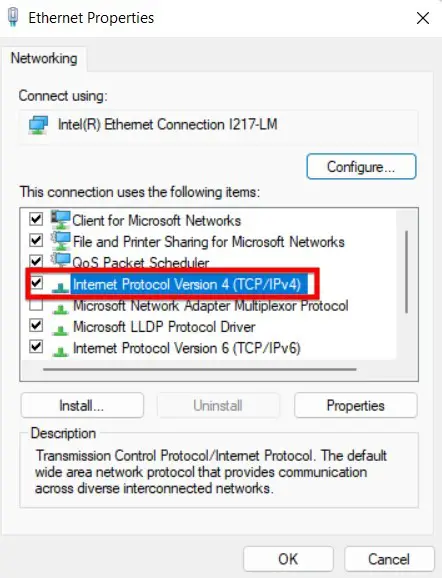The width and height of the screenshot is (442, 578).
Task: Click the TCP/IPv6 protocol icon
Action: (x=60, y=351)
